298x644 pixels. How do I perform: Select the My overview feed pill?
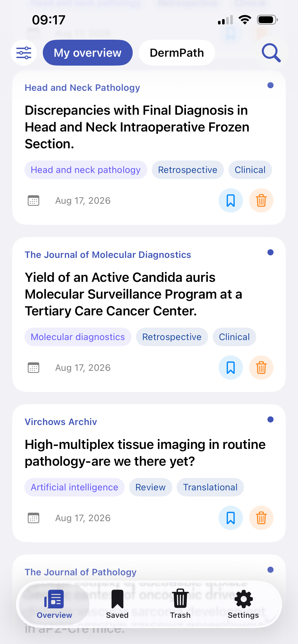88,53
